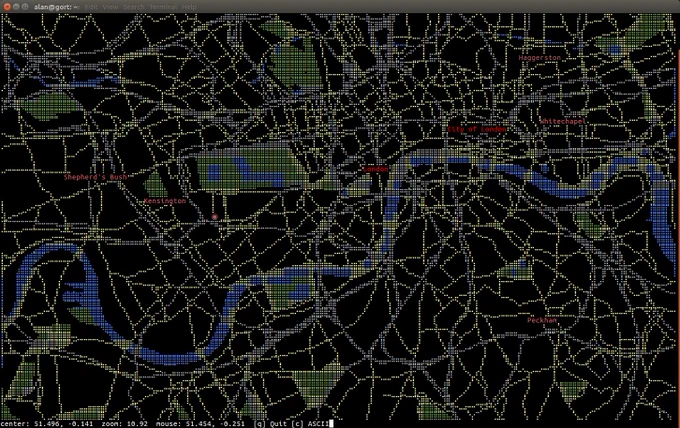680x428 pixels.
Task: Open the Help menu
Action: tap(189, 7)
